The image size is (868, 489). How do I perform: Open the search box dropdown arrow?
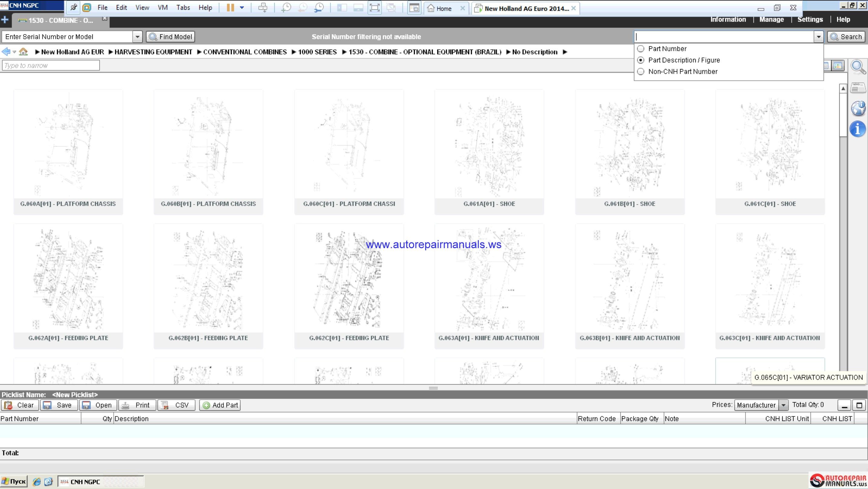[x=819, y=37]
